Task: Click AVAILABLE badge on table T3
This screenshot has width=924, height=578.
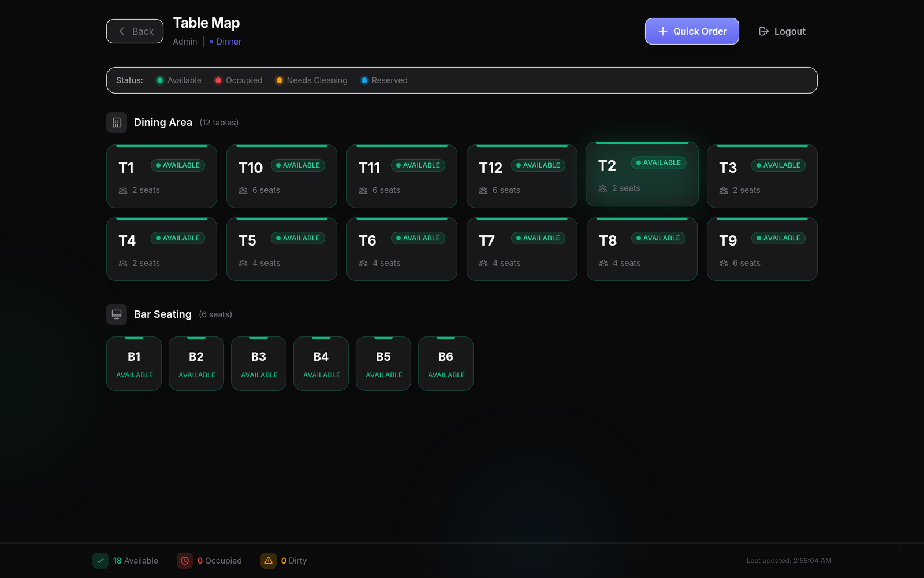Action: [x=778, y=165]
